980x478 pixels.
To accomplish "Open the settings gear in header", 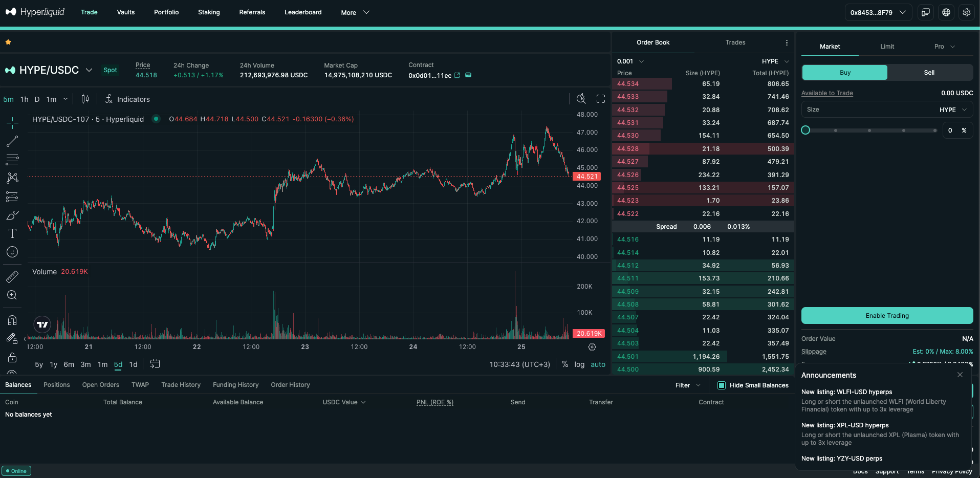I will click(967, 12).
